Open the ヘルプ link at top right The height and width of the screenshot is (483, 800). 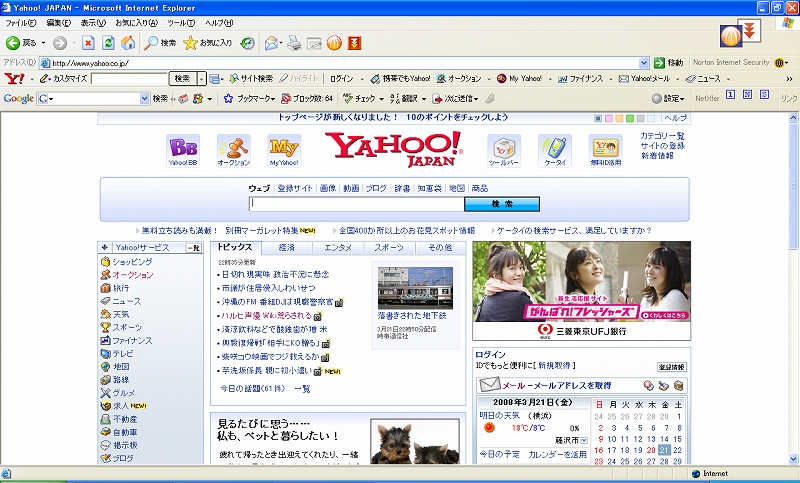676,118
